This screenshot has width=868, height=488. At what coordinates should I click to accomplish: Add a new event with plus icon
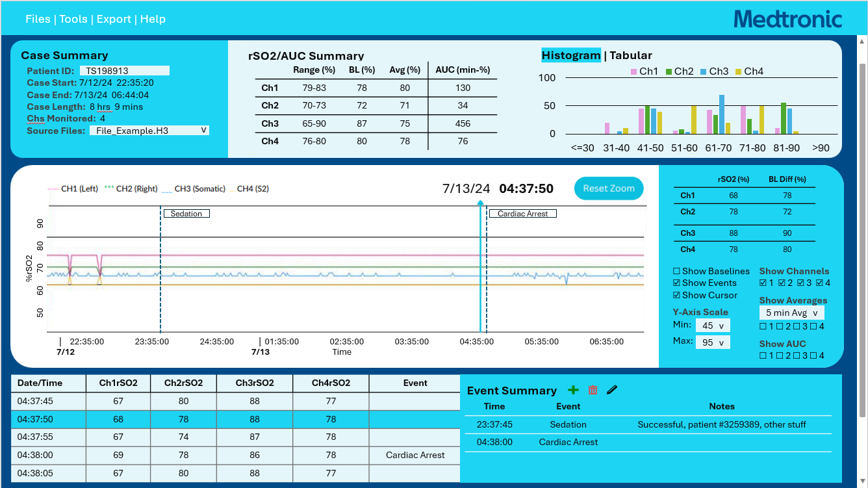click(573, 390)
